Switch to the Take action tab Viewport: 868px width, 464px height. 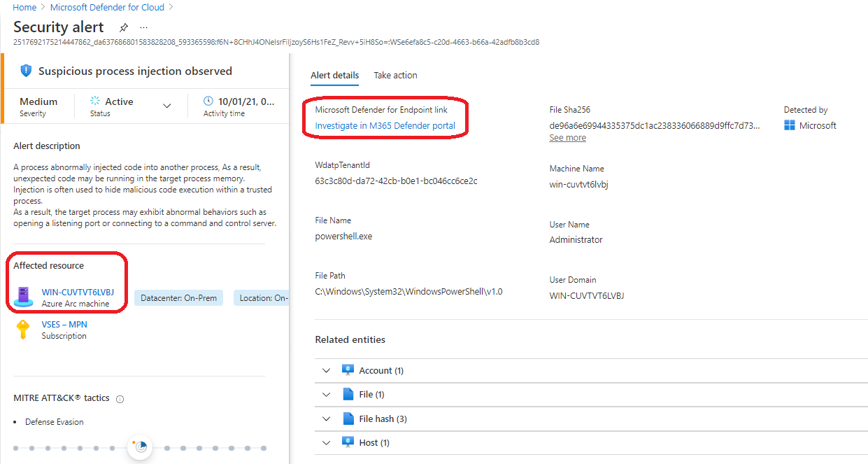395,75
